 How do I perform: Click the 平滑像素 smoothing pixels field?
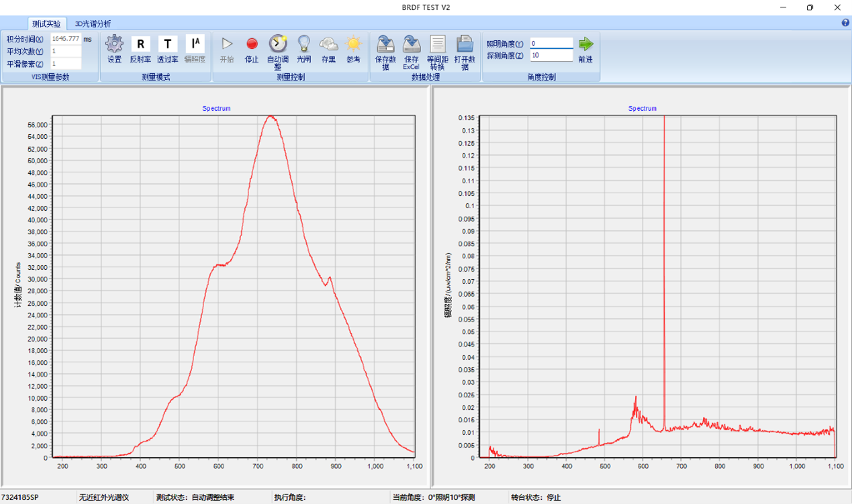66,64
